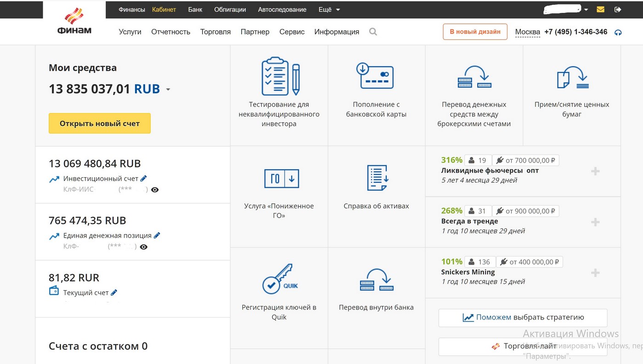Open the Москва city selector

coord(528,32)
